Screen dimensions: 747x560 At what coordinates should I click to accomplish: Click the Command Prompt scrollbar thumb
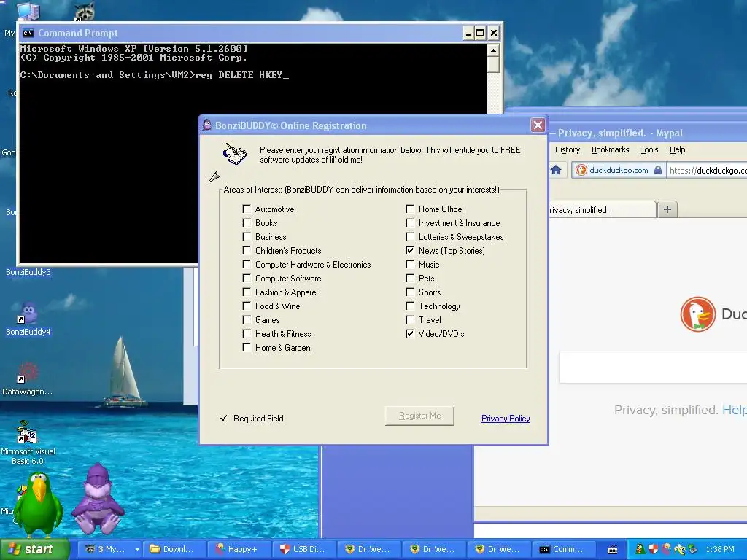[494, 64]
